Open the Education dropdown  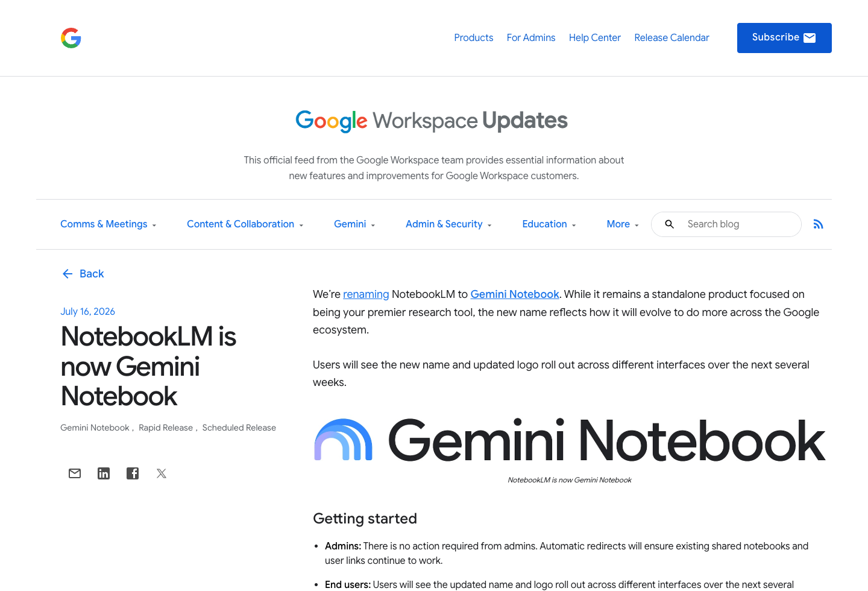coord(550,224)
